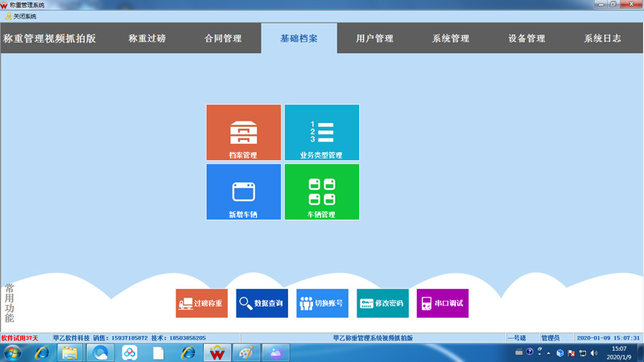Screen dimensions: 644x362
Task: Click the 切换账号 switch account shortcut
Action: pyautogui.click(x=322, y=303)
